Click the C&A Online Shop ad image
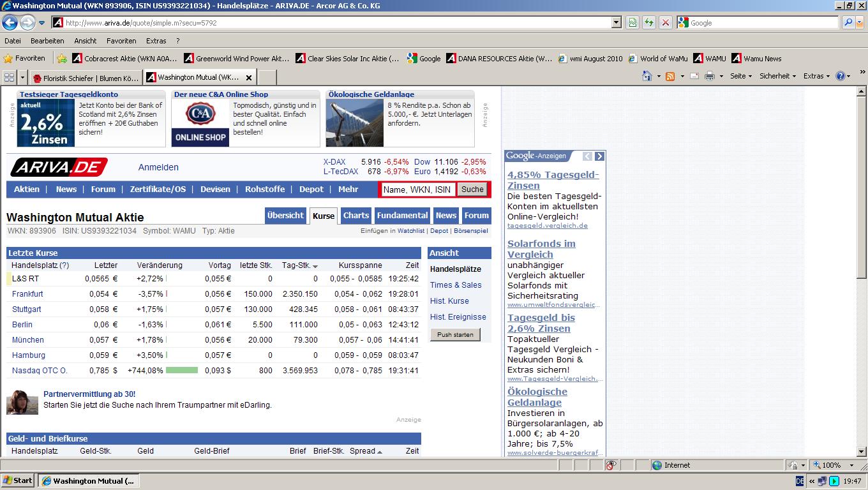This screenshot has height=490, width=868. click(200, 123)
